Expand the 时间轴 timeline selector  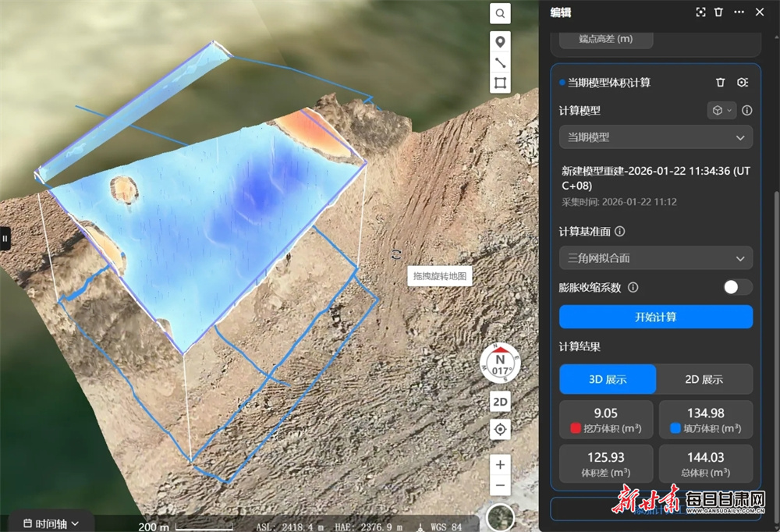[x=51, y=523]
